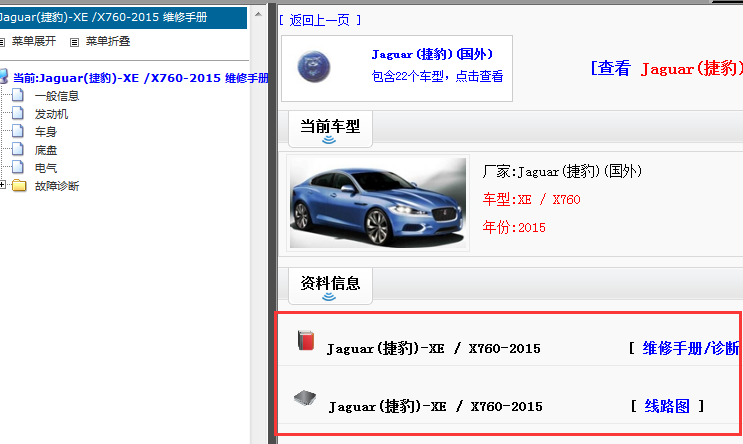Select the 资料信息 tab
Screen dimensions: 743x444
330,286
